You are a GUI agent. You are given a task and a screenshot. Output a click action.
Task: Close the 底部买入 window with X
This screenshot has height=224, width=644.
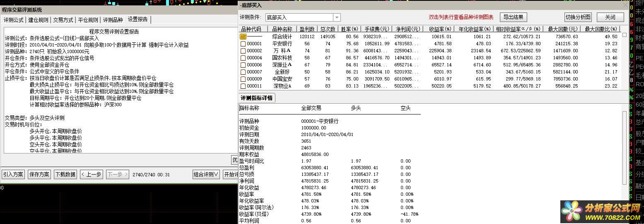click(625, 5)
